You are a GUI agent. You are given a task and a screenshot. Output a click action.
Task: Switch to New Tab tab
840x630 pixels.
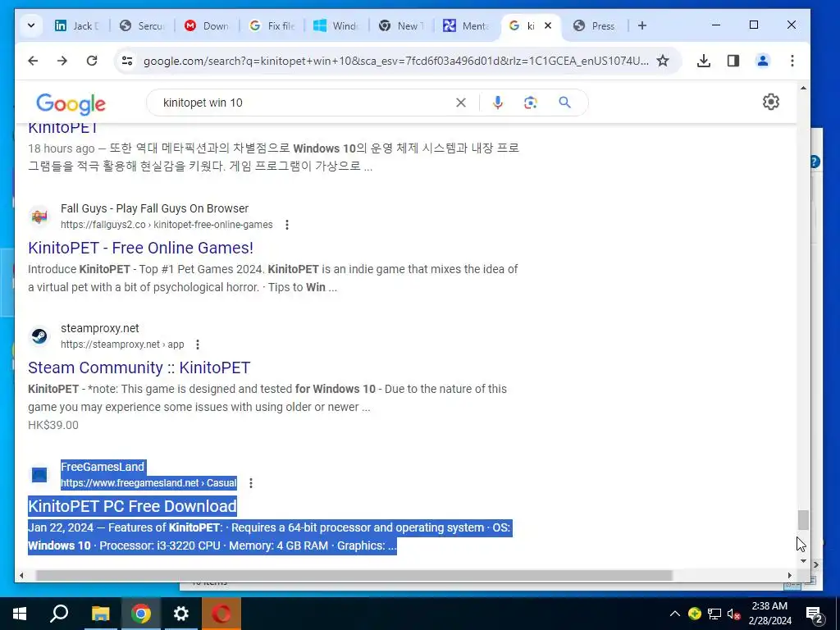pyautogui.click(x=402, y=25)
